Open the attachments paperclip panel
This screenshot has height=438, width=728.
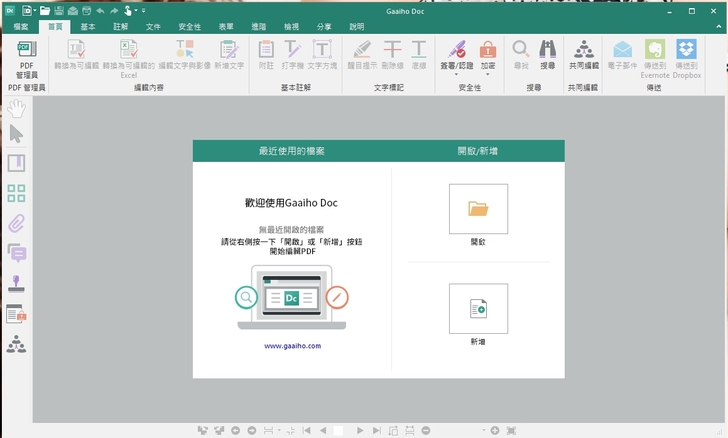(16, 223)
